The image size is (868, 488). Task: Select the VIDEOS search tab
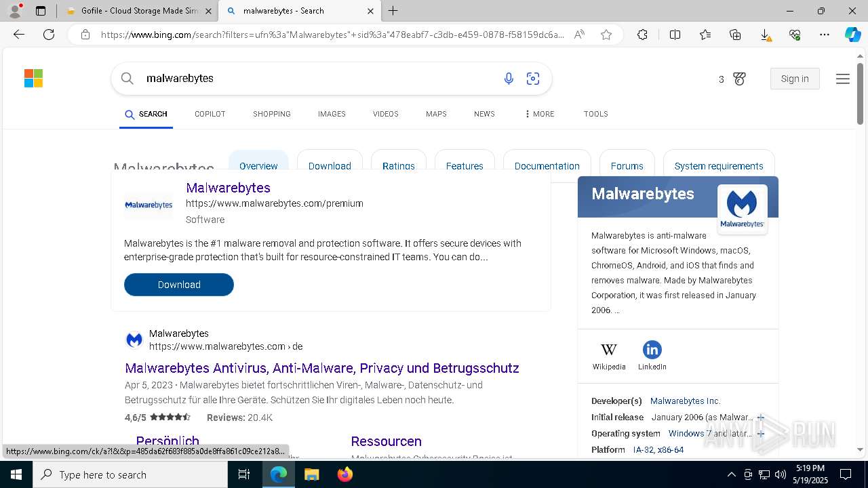[385, 114]
